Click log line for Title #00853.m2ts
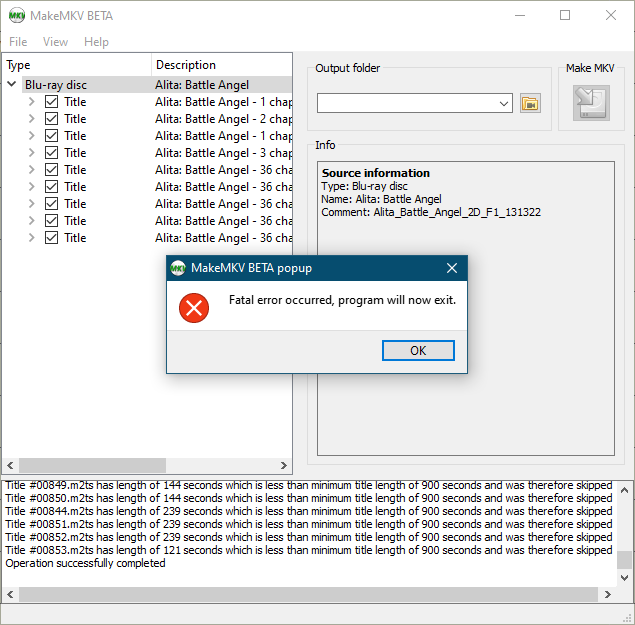This screenshot has height=625, width=635. (309, 550)
